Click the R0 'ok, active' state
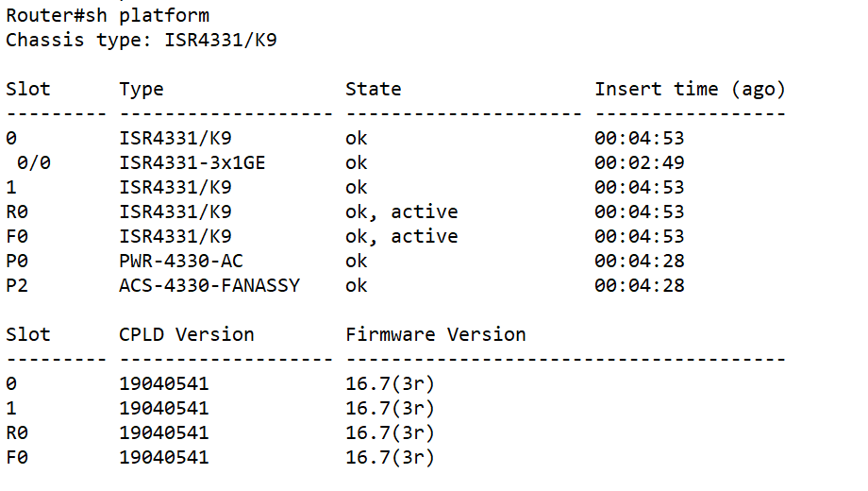 [401, 212]
